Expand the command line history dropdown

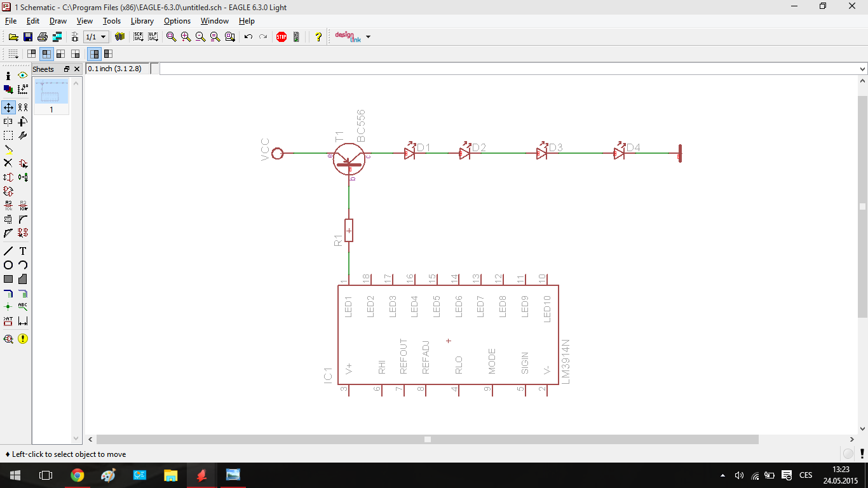click(x=862, y=69)
